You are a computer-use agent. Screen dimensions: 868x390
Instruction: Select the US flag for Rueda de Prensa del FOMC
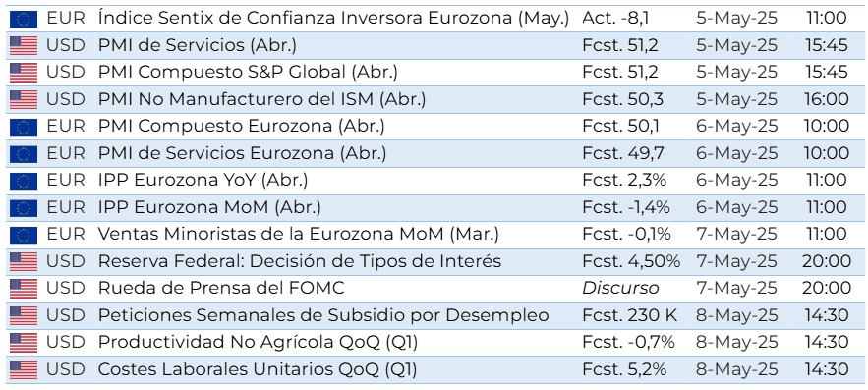coord(24,288)
